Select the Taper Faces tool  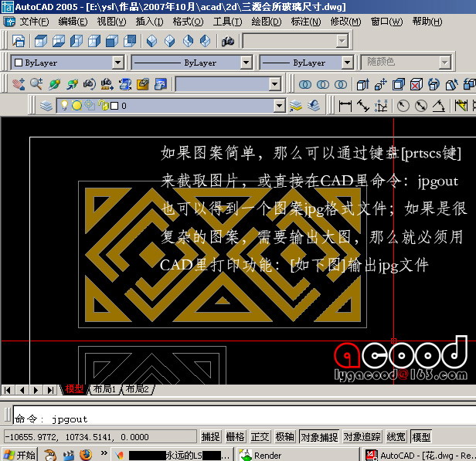pos(452,84)
